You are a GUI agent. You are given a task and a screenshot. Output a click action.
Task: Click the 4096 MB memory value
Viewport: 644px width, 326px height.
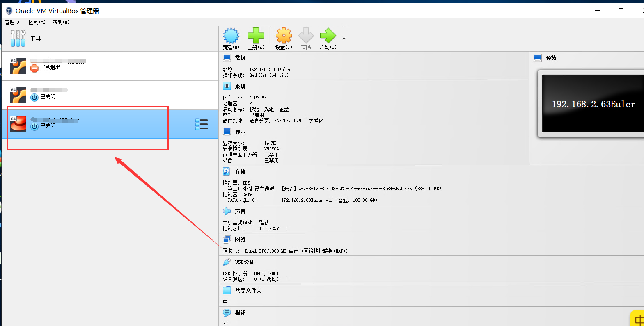pos(258,98)
